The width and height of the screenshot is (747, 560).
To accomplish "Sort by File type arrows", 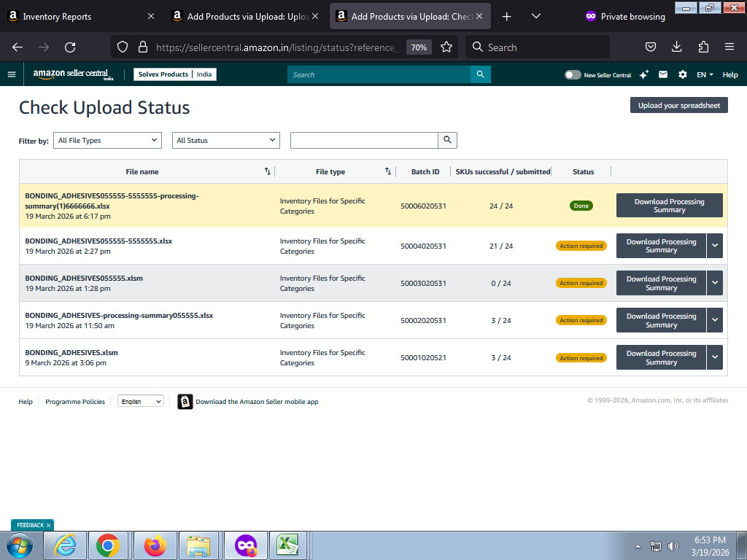I will coord(388,171).
